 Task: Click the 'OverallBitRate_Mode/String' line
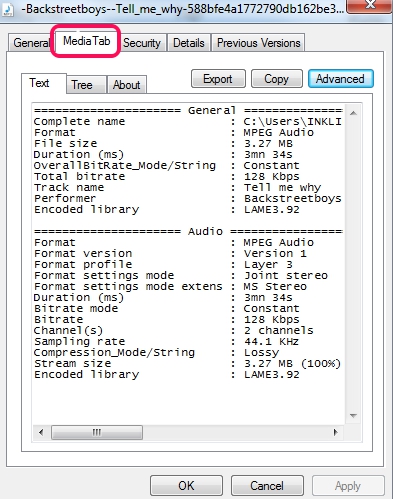167,165
